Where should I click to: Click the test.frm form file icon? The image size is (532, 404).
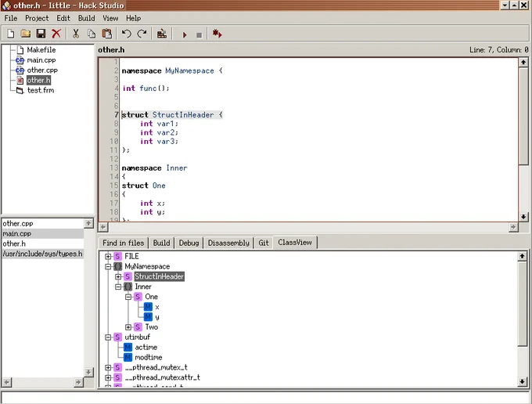tap(20, 90)
